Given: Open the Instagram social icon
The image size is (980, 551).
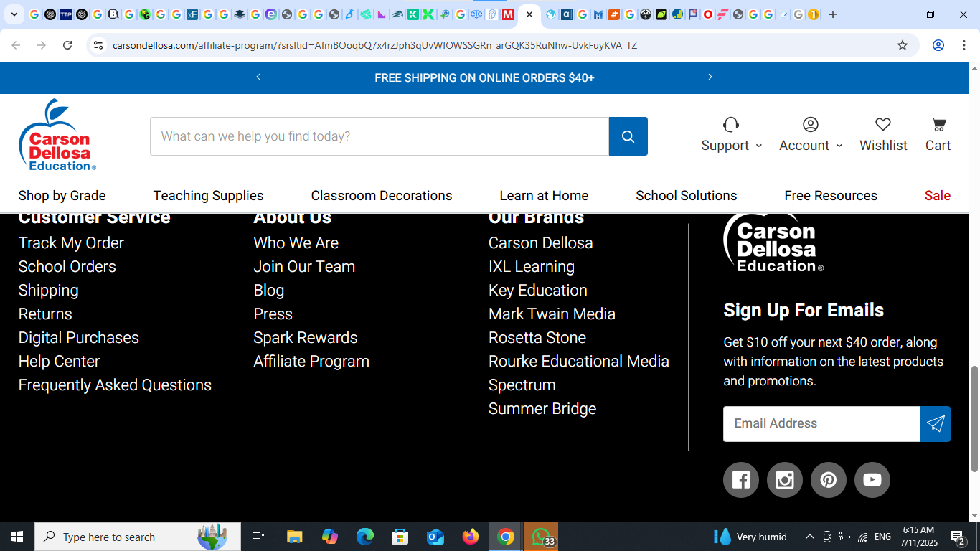Looking at the screenshot, I should coord(785,480).
